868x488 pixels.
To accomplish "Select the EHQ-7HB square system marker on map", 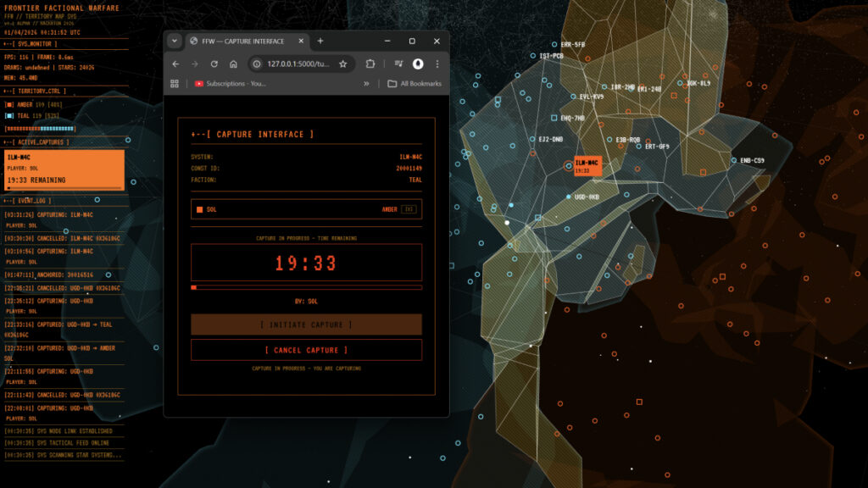I will pyautogui.click(x=554, y=118).
